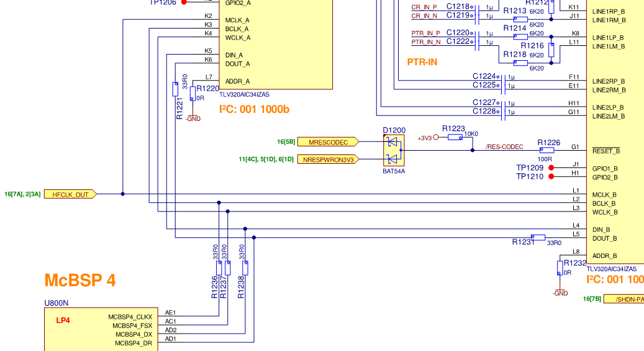This screenshot has height=351, width=644.
Task: Select the /RES-CODEC net label
Action: [504, 147]
